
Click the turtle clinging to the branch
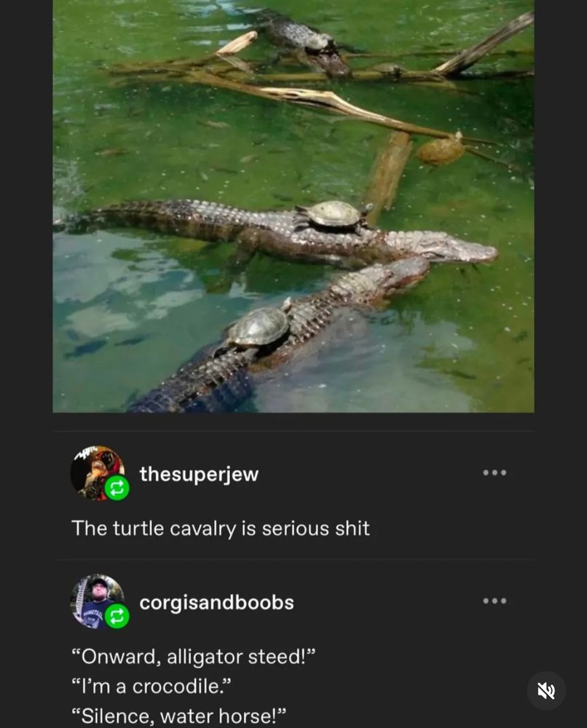point(441,149)
